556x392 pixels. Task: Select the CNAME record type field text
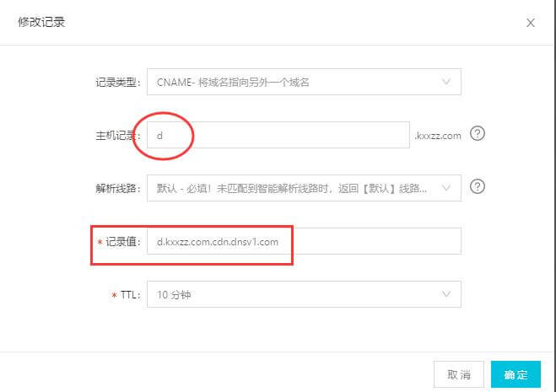[233, 83]
